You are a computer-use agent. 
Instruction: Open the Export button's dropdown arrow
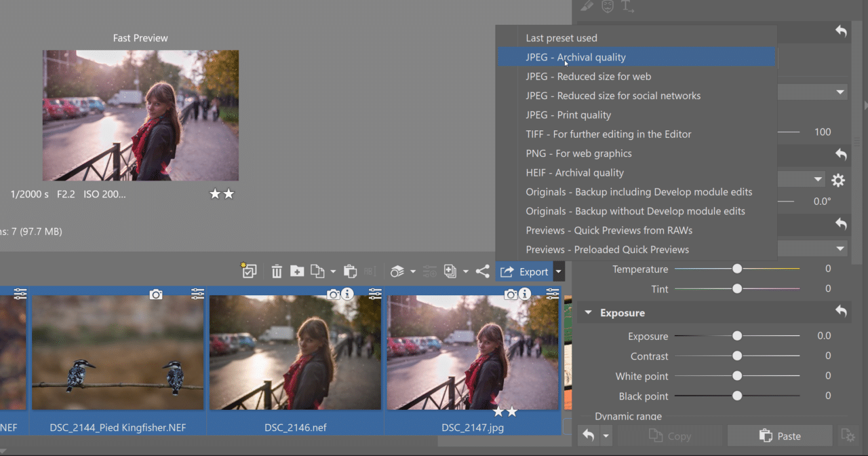pos(558,271)
